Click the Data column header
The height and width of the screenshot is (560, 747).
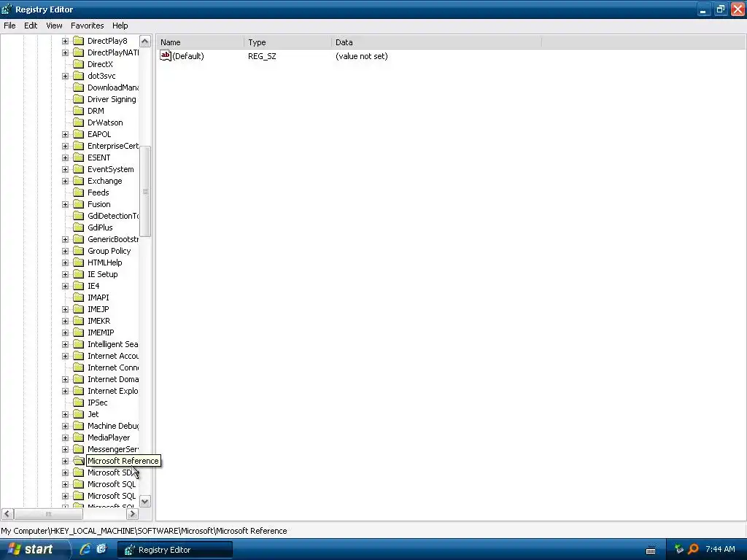pyautogui.click(x=436, y=42)
